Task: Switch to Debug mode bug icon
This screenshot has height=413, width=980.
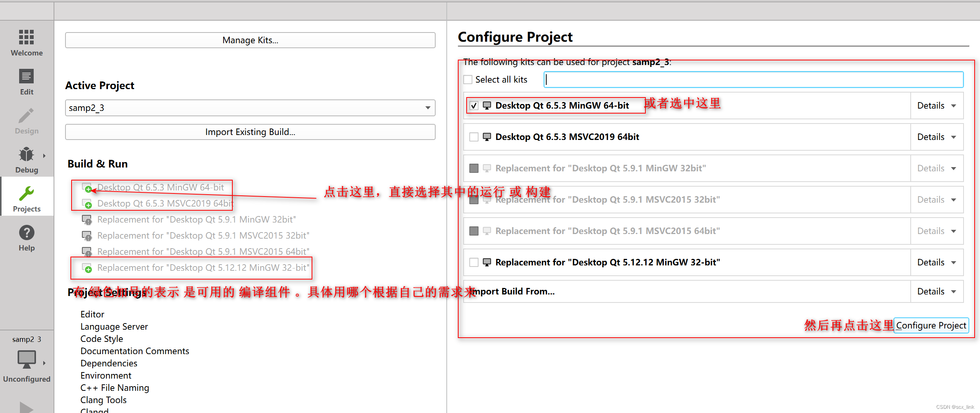Action: [x=26, y=154]
